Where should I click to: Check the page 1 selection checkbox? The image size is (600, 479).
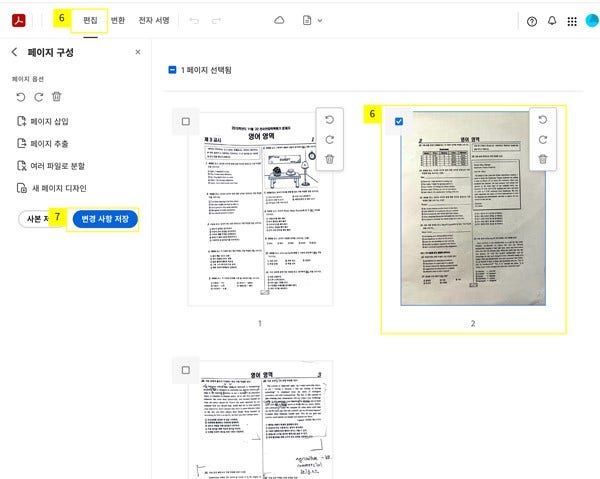coord(186,121)
